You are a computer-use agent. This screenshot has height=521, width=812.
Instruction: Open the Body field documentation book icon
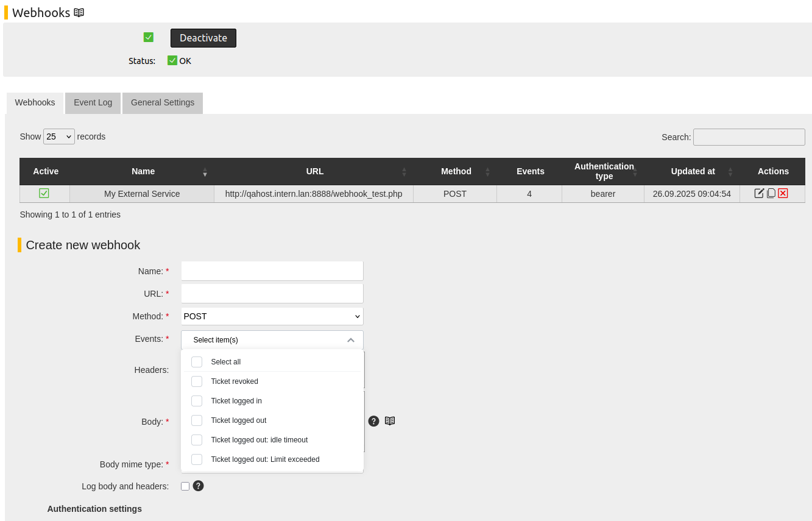pos(390,421)
